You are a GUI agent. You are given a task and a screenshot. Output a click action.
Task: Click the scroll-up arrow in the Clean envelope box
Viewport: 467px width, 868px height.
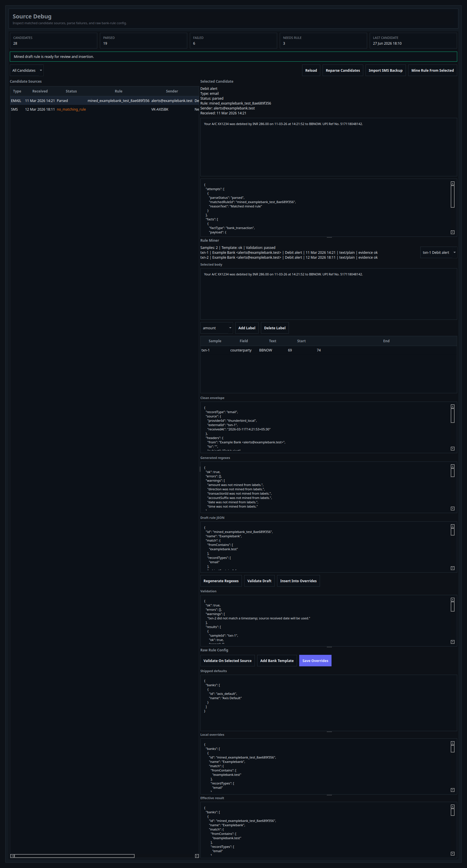click(x=453, y=407)
